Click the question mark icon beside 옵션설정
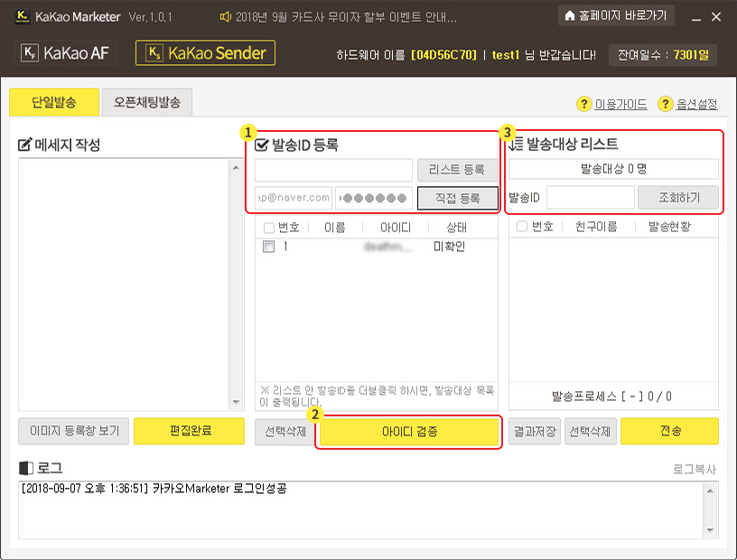Viewport: 737px width, 560px height. [x=666, y=104]
